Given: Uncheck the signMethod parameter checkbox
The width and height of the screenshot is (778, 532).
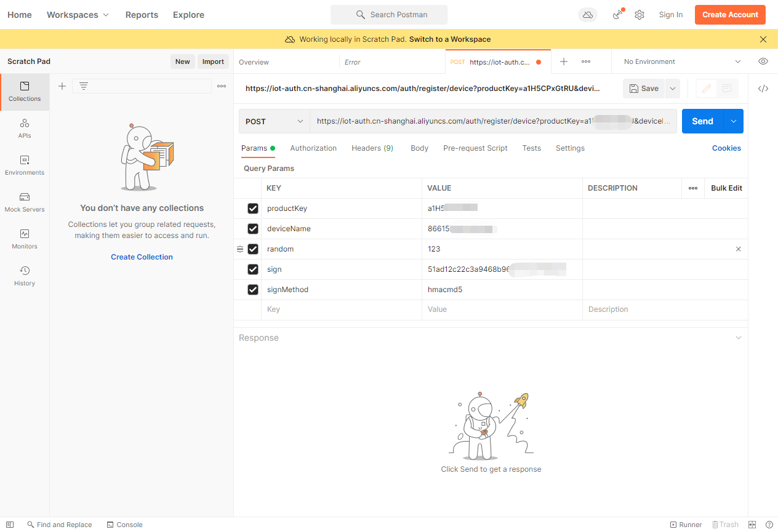Looking at the screenshot, I should (253, 290).
